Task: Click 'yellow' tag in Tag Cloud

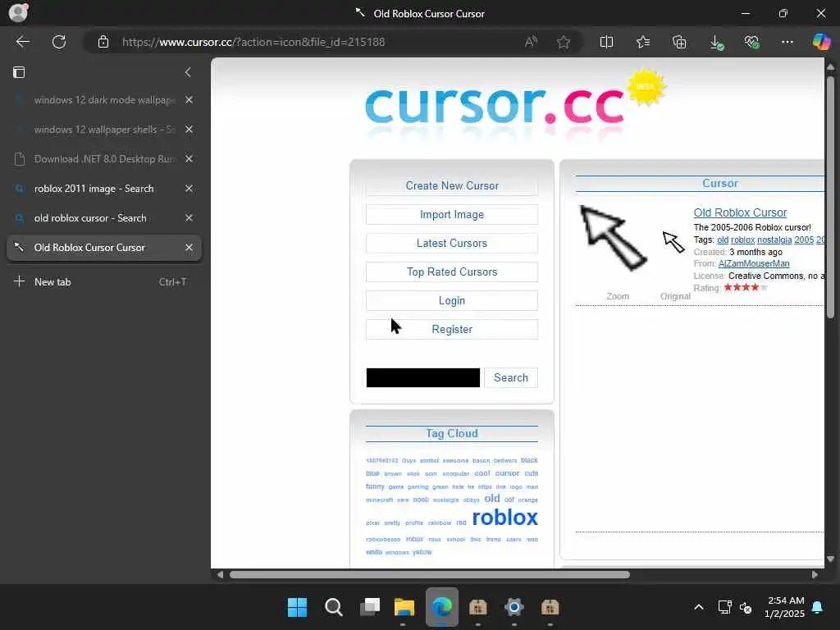Action: pyautogui.click(x=422, y=552)
